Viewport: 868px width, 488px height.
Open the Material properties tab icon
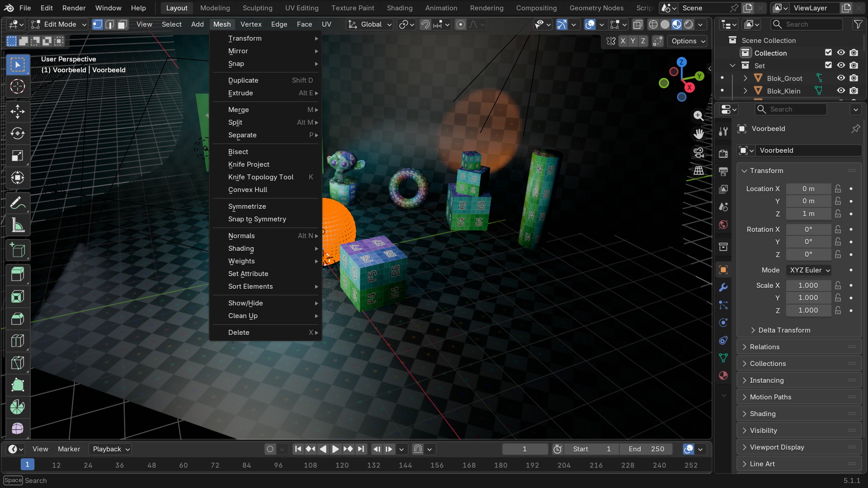click(723, 375)
